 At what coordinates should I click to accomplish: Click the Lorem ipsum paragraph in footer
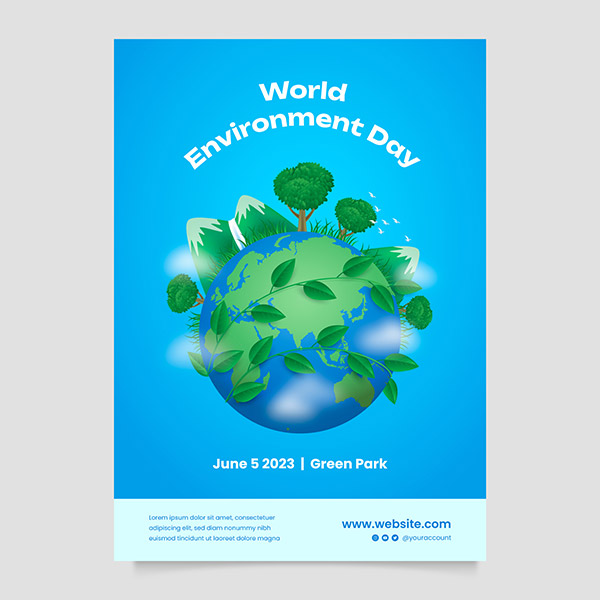(214, 528)
